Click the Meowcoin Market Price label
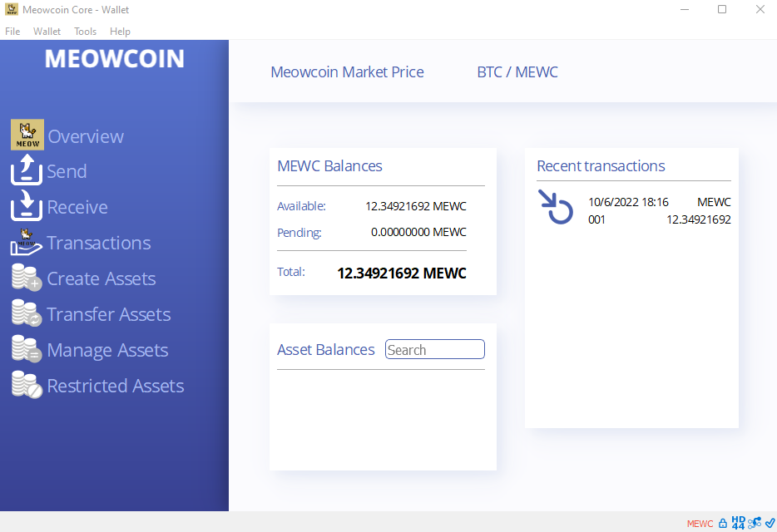 (348, 71)
